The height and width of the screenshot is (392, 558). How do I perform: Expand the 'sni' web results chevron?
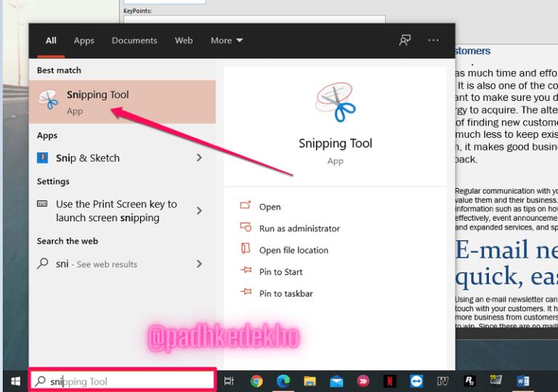coord(199,264)
